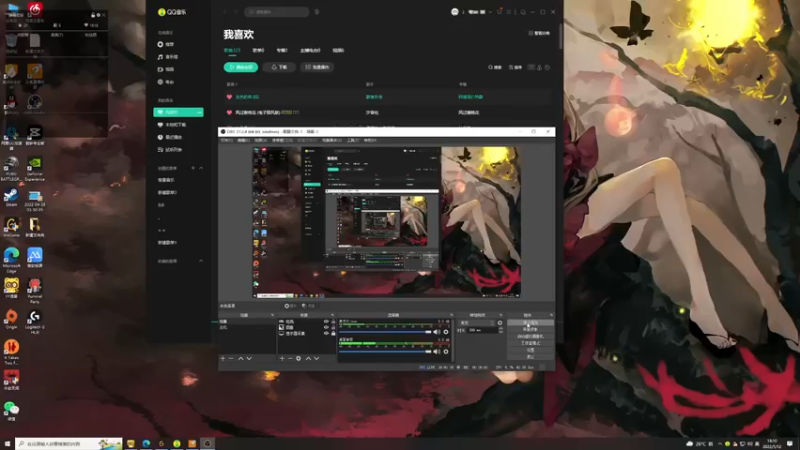
Task: Toggle visibility eye of the second OBS source
Action: coord(326,328)
